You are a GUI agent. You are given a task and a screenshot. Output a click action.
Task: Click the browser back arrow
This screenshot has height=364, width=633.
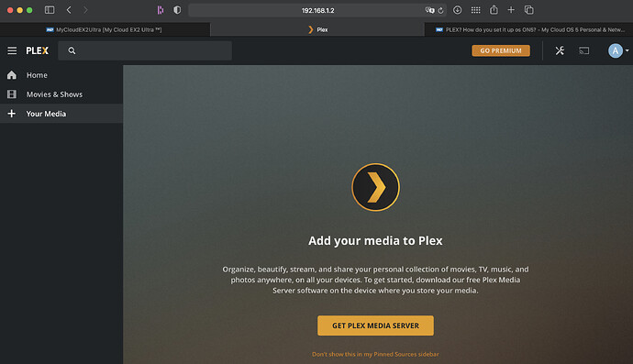tap(69, 10)
